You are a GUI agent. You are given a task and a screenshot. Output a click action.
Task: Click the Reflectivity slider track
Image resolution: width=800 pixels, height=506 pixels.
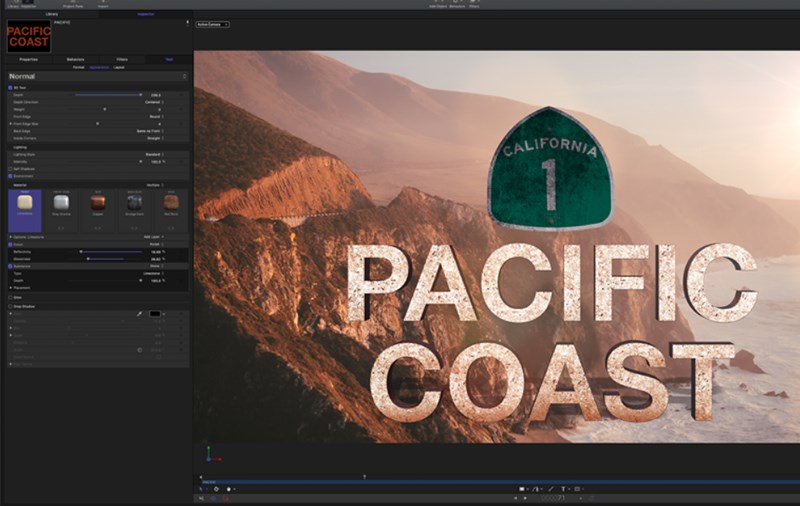click(x=110, y=252)
